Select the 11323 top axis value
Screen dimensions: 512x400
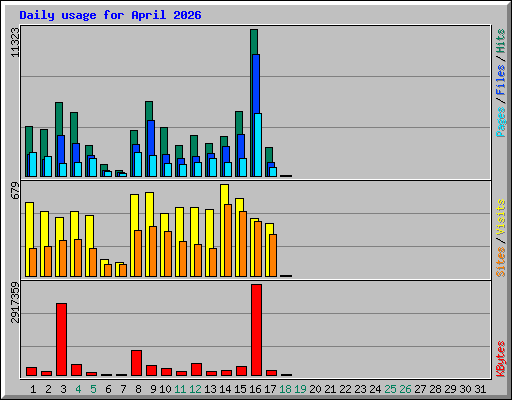(15, 42)
